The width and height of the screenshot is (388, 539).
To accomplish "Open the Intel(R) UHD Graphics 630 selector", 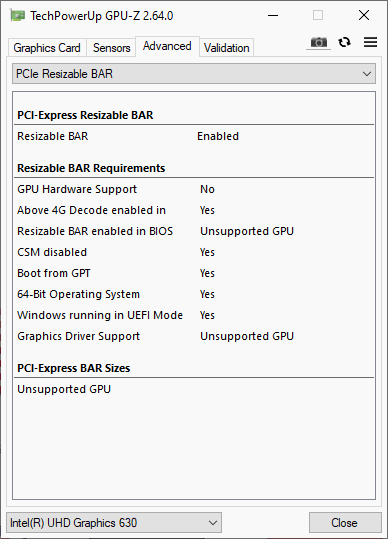I will point(114,523).
